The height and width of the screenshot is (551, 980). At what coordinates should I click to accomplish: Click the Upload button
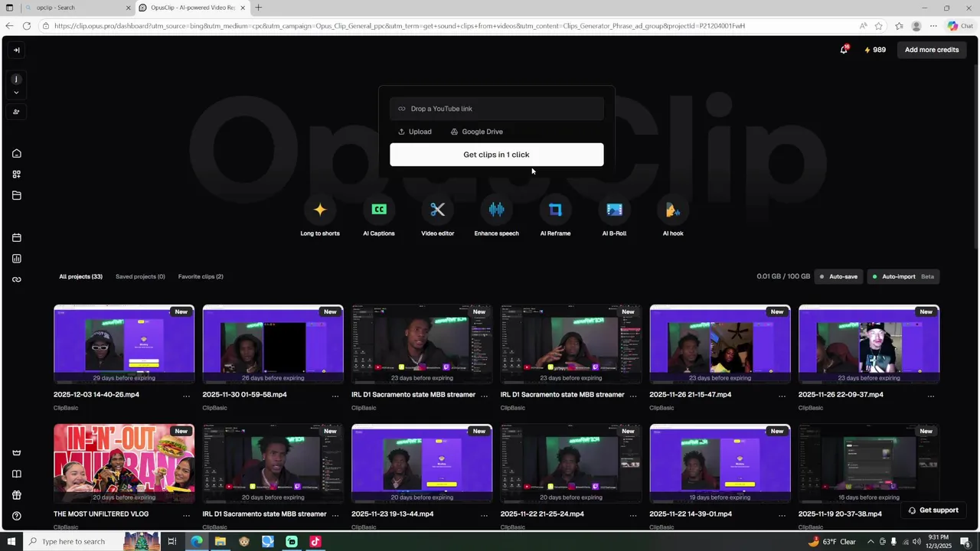(415, 132)
